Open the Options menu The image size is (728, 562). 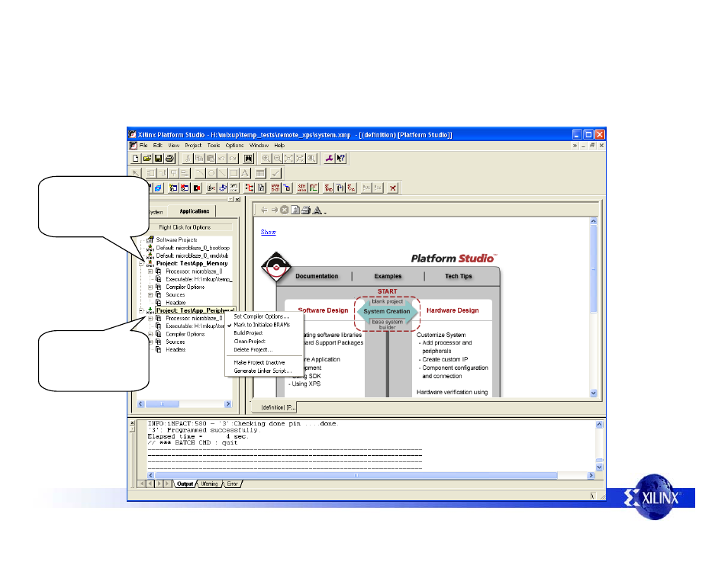(234, 145)
